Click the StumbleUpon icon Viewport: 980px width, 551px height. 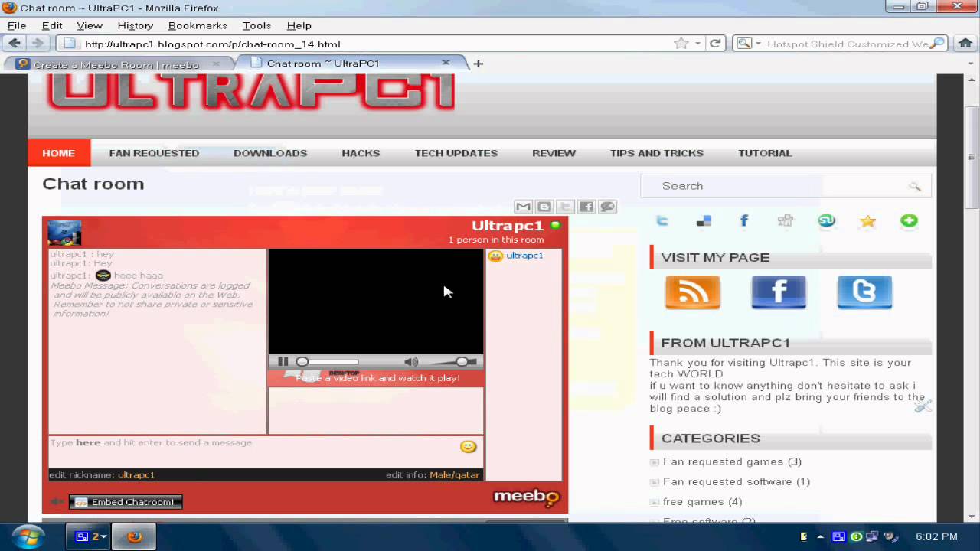click(x=827, y=221)
